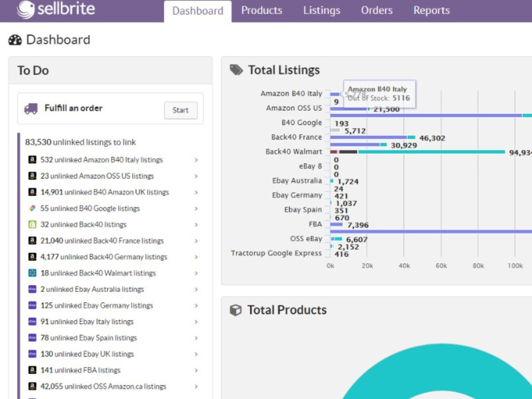The height and width of the screenshot is (399, 532).
Task: Open 141 unlinked FBA listings
Action: [x=80, y=370]
